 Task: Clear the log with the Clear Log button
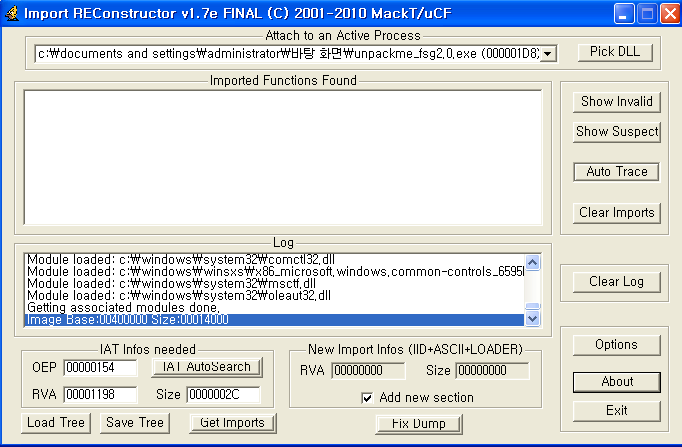coord(617,282)
